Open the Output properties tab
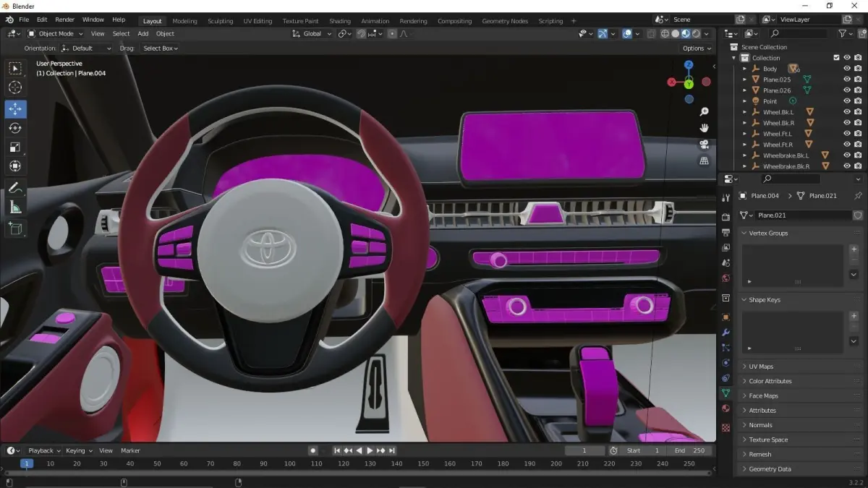Image resolution: width=868 pixels, height=488 pixels. [726, 233]
